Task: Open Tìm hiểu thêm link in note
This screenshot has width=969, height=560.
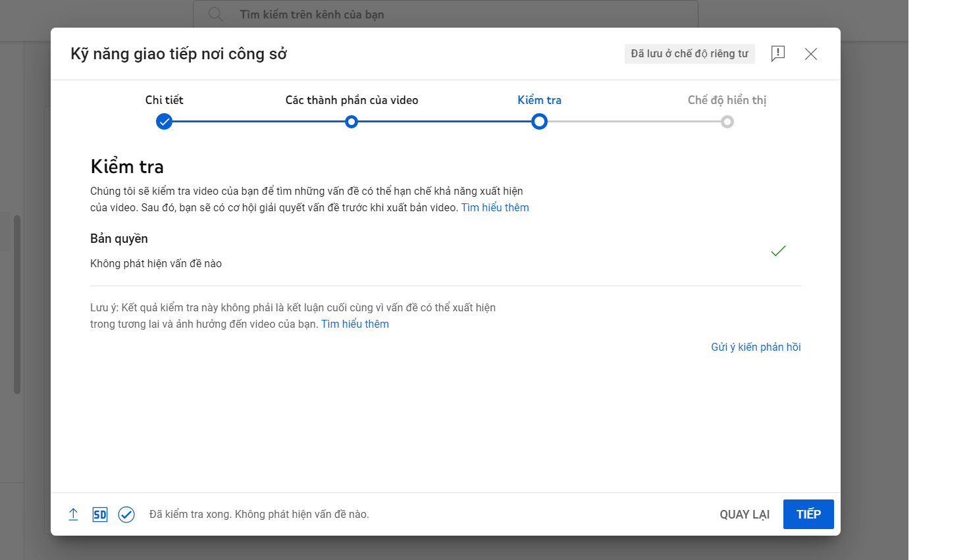Action: click(355, 324)
